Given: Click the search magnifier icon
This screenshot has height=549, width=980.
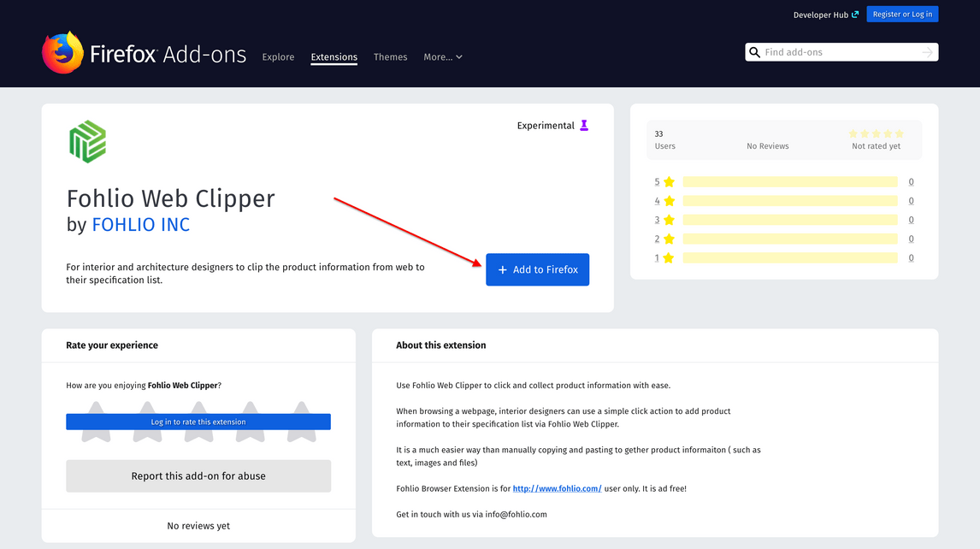Looking at the screenshot, I should pyautogui.click(x=755, y=52).
